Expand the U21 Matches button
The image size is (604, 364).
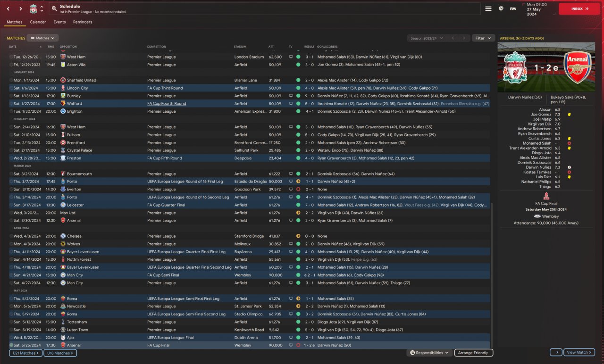point(26,353)
